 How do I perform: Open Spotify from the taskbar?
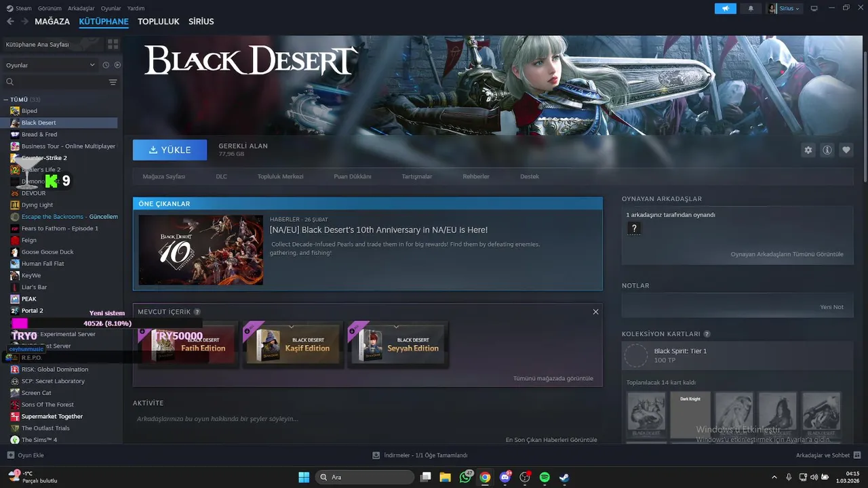[x=545, y=477]
